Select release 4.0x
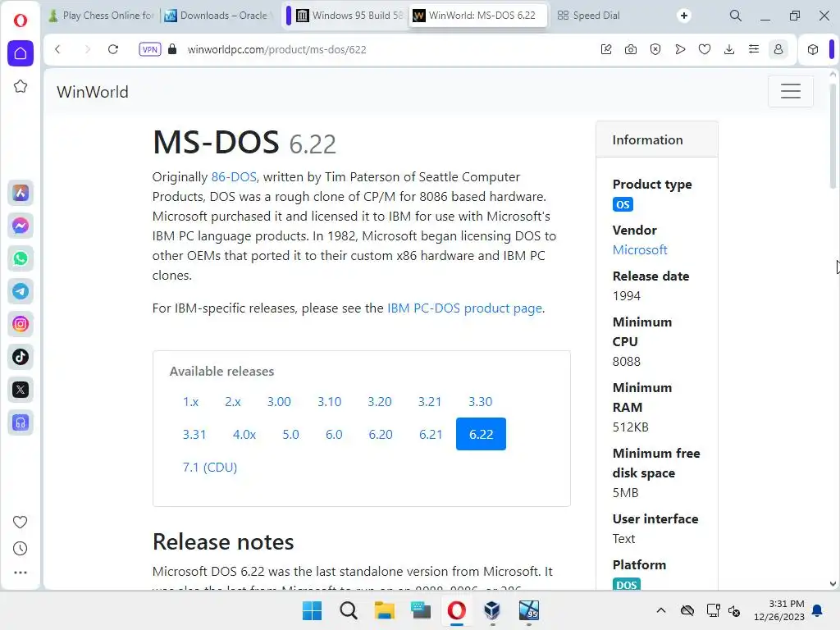Image resolution: width=840 pixels, height=630 pixels. (244, 434)
